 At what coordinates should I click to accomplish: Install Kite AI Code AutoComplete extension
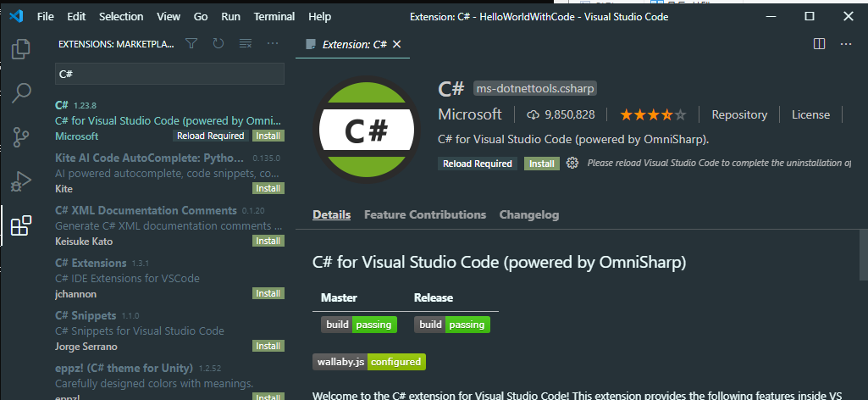click(268, 188)
